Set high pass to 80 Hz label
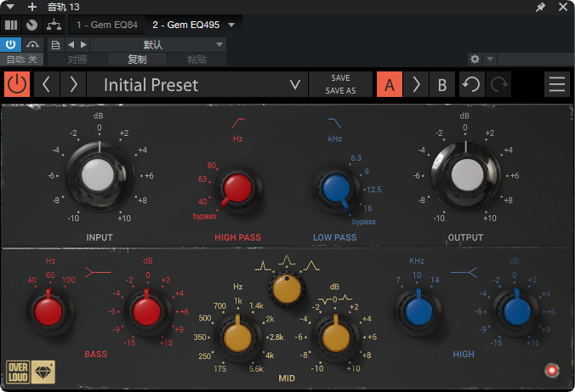Image resolution: width=575 pixels, height=392 pixels. pyautogui.click(x=212, y=165)
